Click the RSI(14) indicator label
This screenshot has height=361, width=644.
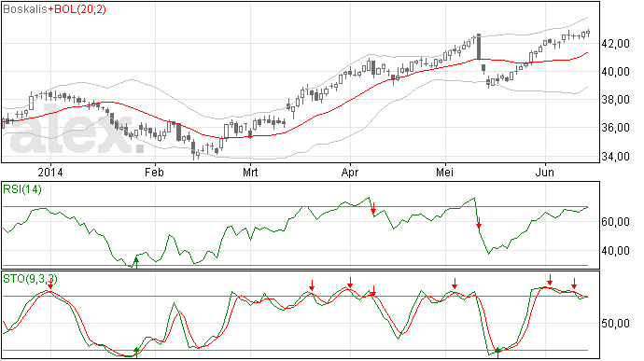click(22, 189)
